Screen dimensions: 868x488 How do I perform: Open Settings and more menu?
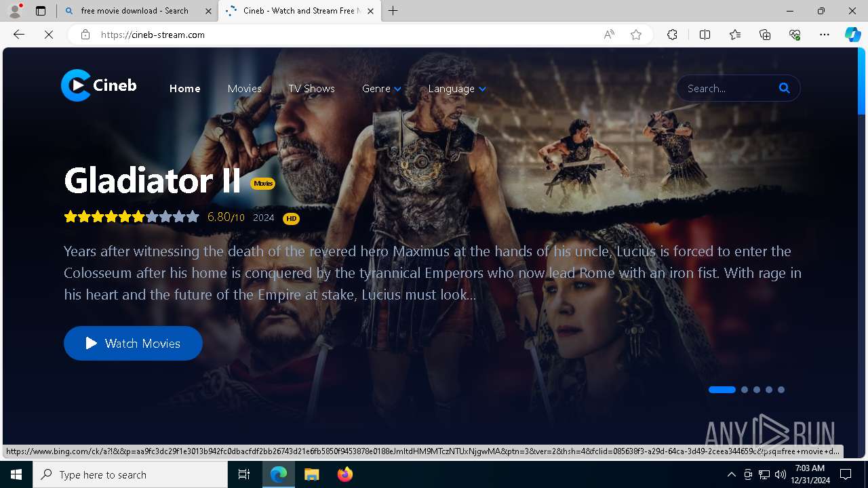825,35
